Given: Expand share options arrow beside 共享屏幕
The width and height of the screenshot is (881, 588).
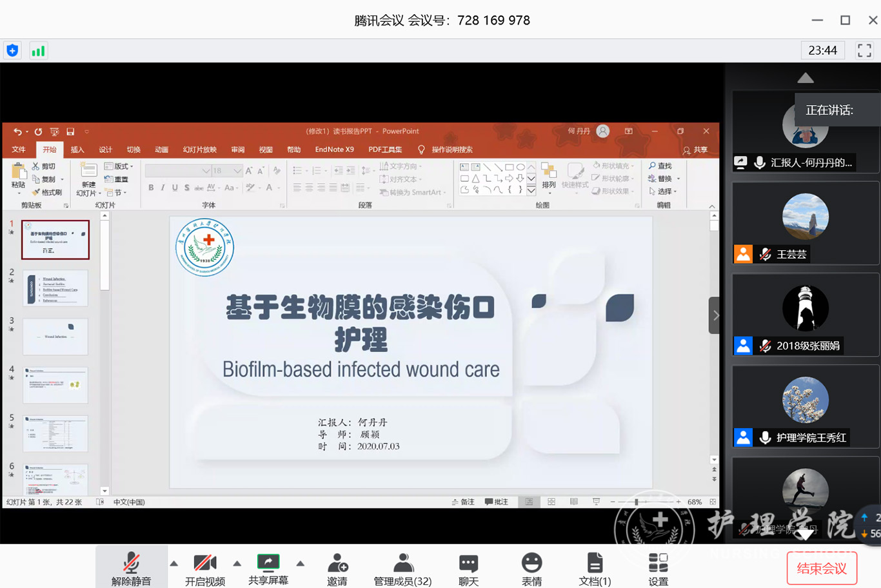Looking at the screenshot, I should (x=301, y=563).
